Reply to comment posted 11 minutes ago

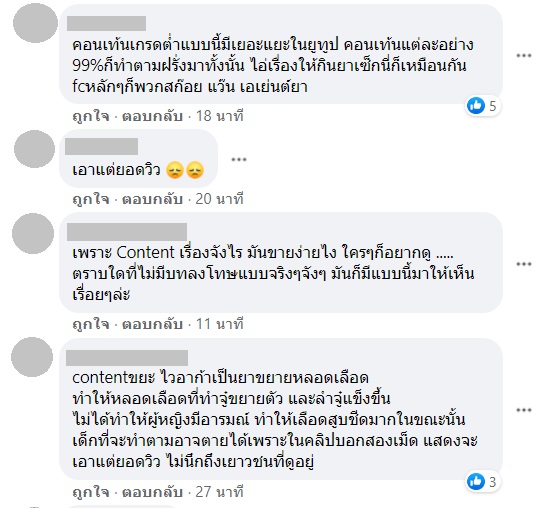click(152, 324)
